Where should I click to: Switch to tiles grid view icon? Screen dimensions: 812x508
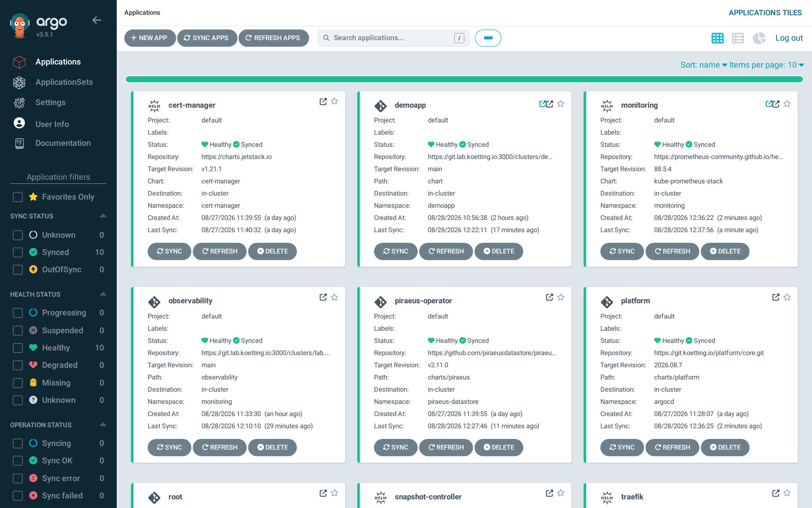[x=717, y=38]
